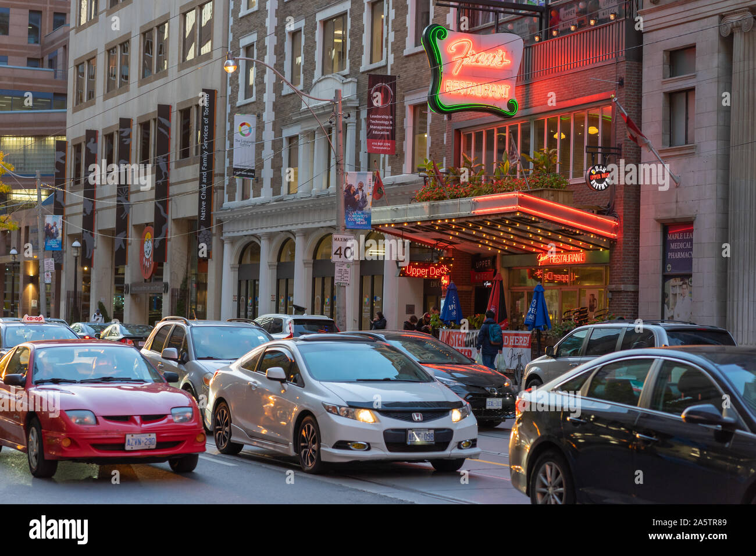Image resolution: width=756 pixels, height=556 pixels.
Task: Click the red car's AZVN-290 license plate
Action: pos(140,441)
